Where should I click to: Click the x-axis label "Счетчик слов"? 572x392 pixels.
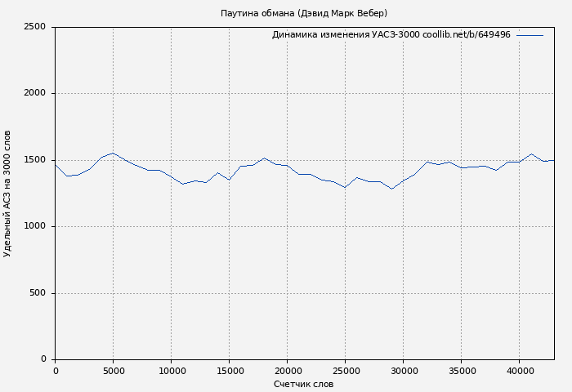click(x=303, y=384)
